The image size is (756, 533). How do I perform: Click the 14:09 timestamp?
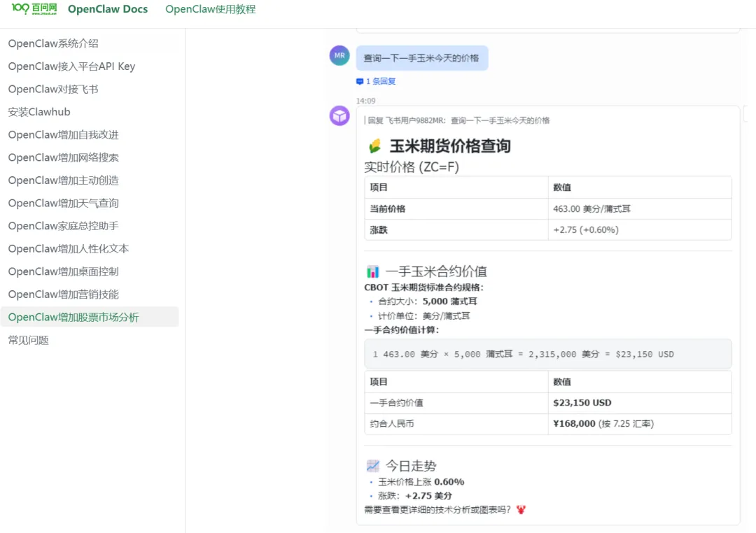[365, 101]
